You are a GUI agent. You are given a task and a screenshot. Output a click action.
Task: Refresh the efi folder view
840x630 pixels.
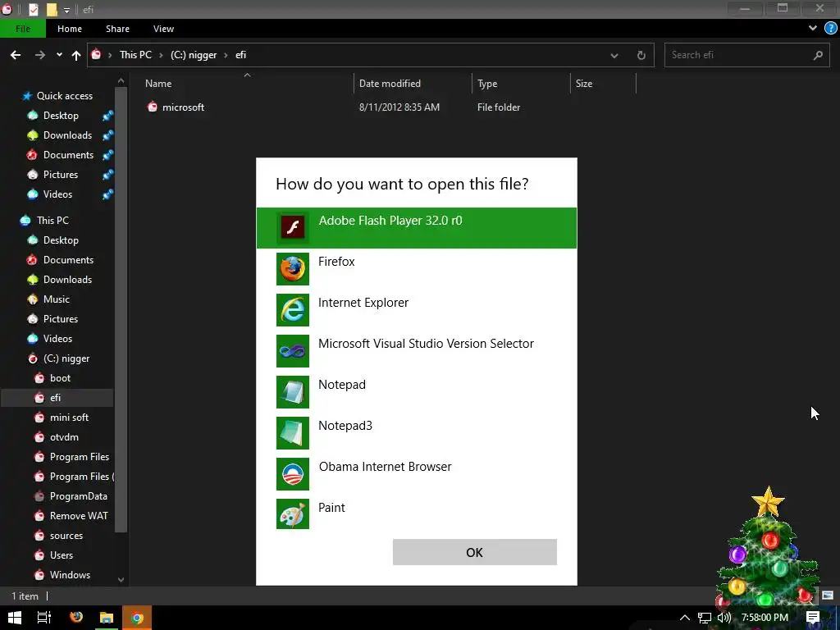(641, 55)
